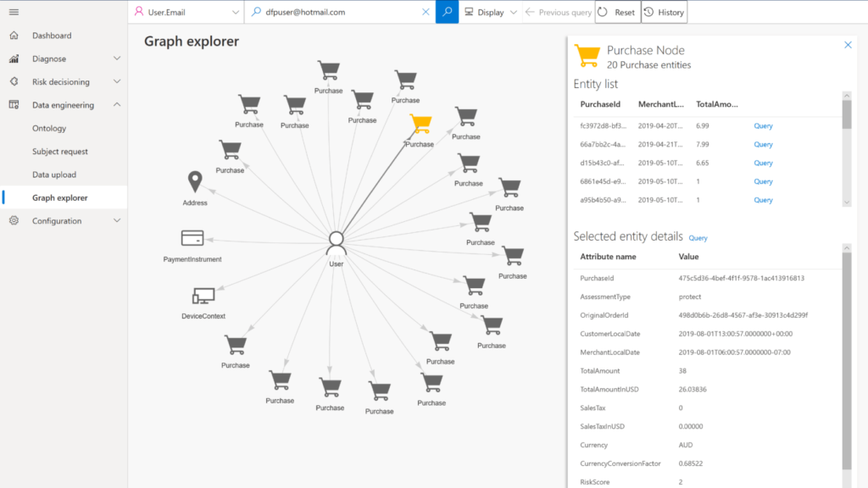Click the Configuration gear icon
Image resolution: width=868 pixels, height=488 pixels.
point(14,221)
